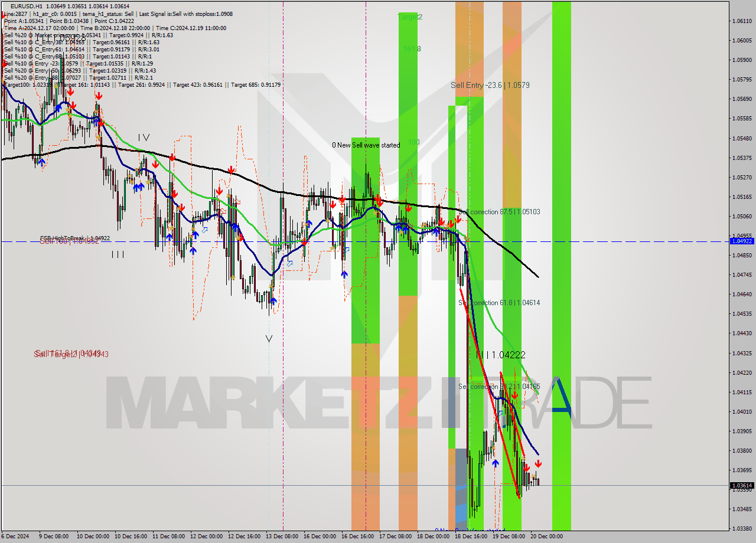The height and width of the screenshot is (543, 756).
Task: Click the 1.03380 price scale label
Action: (742, 528)
